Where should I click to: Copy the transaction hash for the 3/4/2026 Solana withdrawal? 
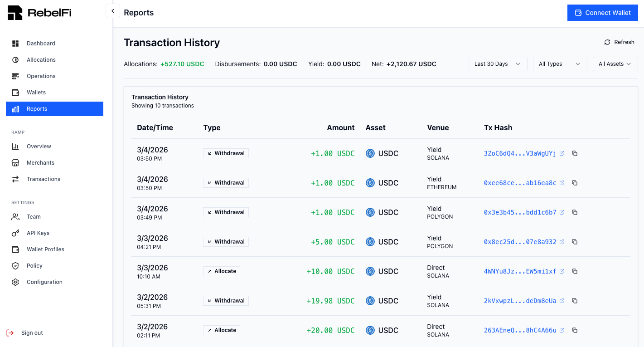coord(575,153)
